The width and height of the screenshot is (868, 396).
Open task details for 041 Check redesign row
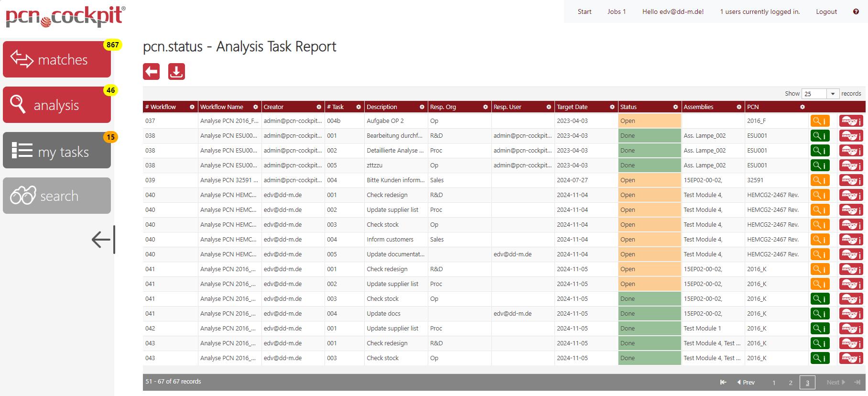[x=820, y=269]
